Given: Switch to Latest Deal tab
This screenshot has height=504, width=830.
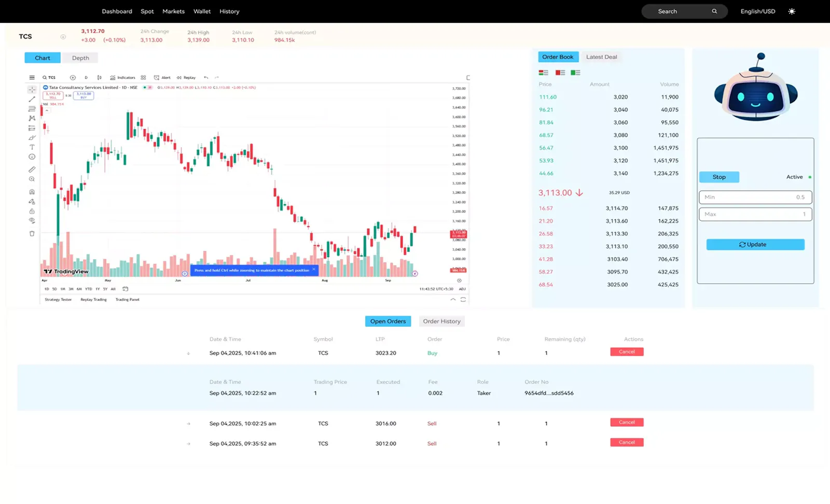Looking at the screenshot, I should coord(602,57).
